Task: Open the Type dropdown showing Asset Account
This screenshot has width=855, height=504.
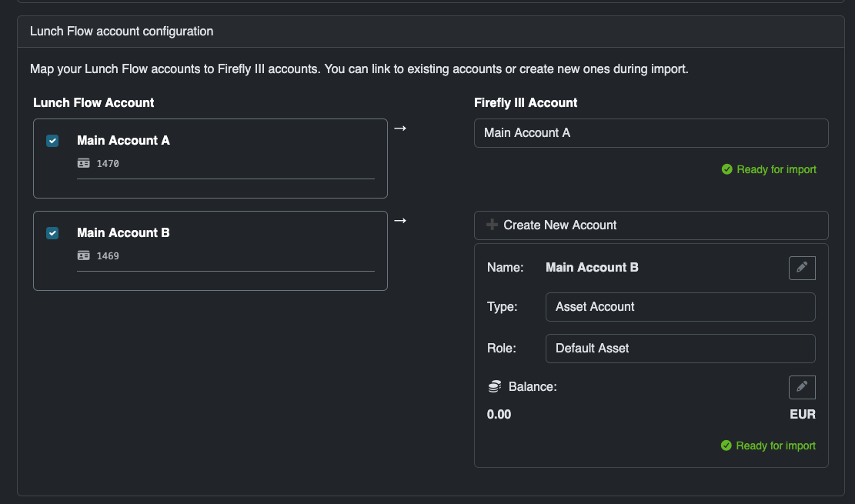Action: point(680,306)
